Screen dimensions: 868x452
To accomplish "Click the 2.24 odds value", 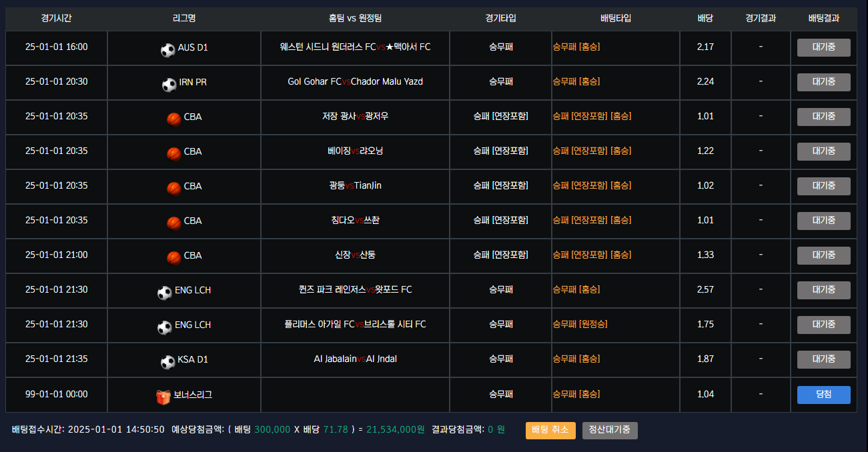I will coord(705,82).
